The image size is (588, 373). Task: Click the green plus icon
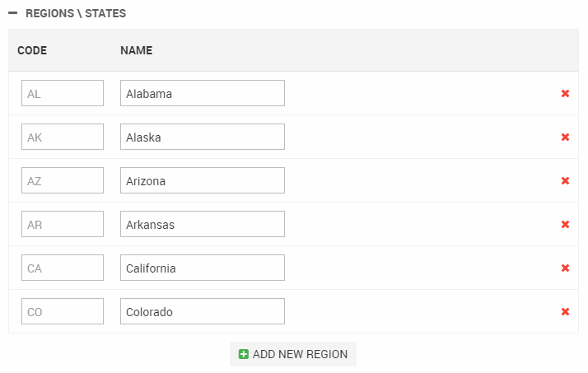[243, 354]
